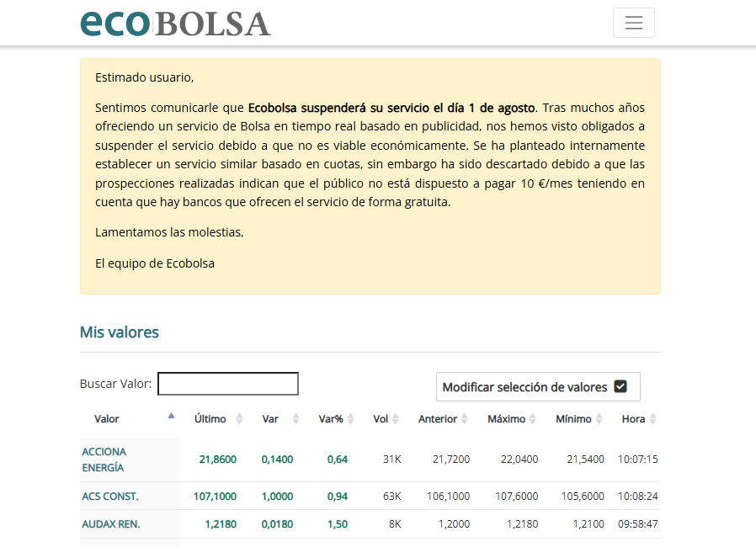Viewport: 756px width, 547px height.
Task: Open AUDAX REN. stock link
Action: 111,524
